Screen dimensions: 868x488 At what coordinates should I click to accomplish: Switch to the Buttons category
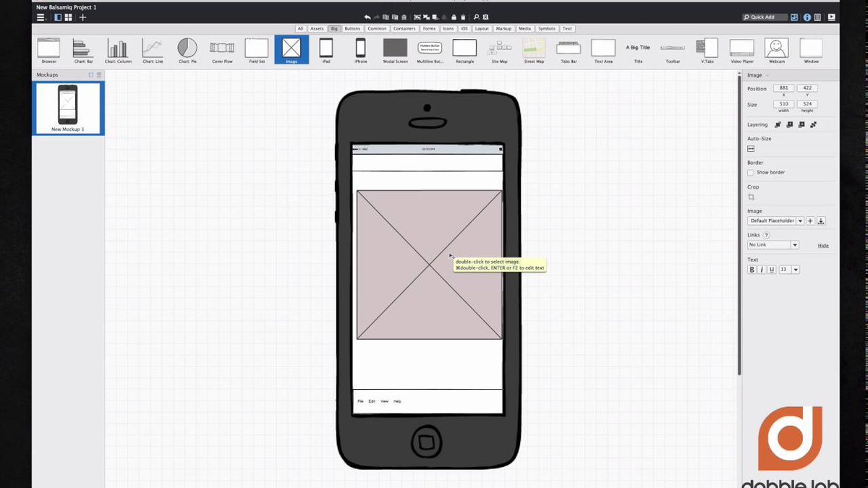pos(352,29)
